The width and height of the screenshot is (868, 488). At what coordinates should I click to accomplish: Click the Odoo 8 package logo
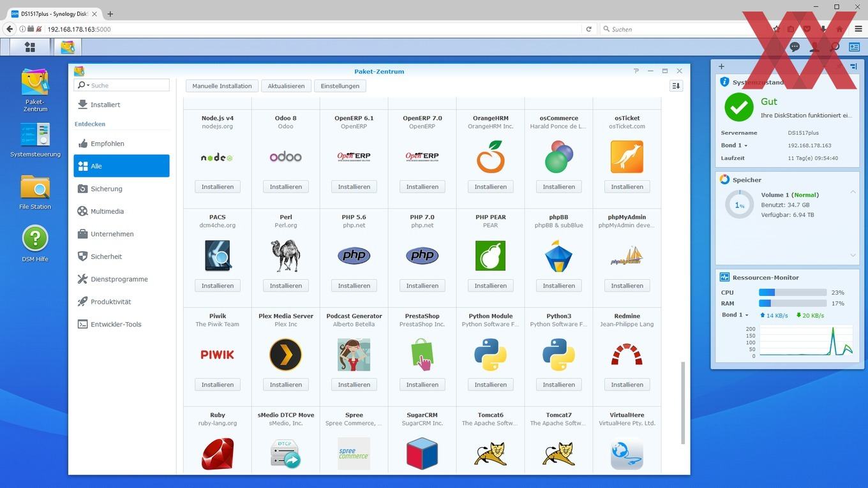point(286,157)
